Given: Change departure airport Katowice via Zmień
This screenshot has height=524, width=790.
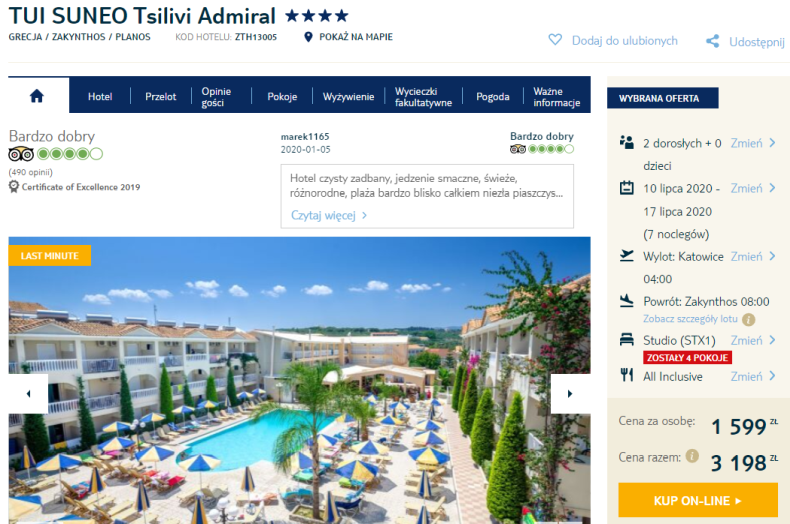Looking at the screenshot, I should point(753,256).
